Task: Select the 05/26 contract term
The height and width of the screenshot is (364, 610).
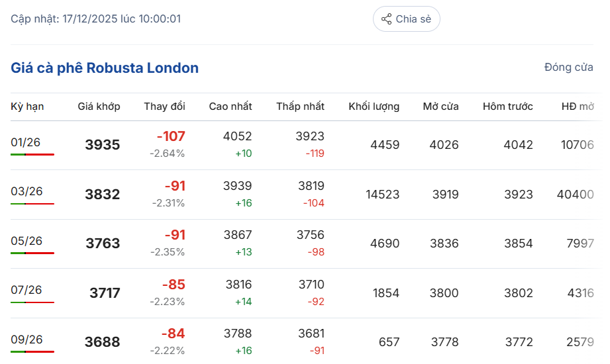Action: tap(26, 241)
